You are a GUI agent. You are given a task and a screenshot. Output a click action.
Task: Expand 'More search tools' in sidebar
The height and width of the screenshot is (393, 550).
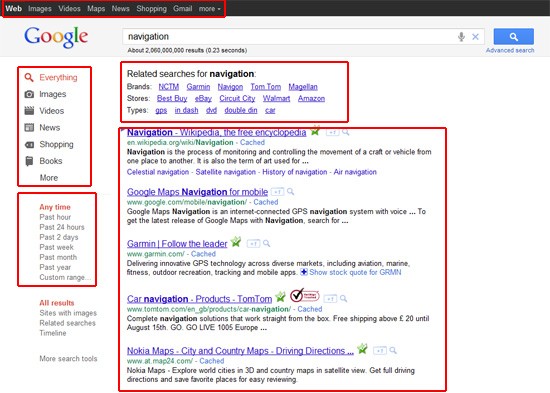[x=68, y=359]
